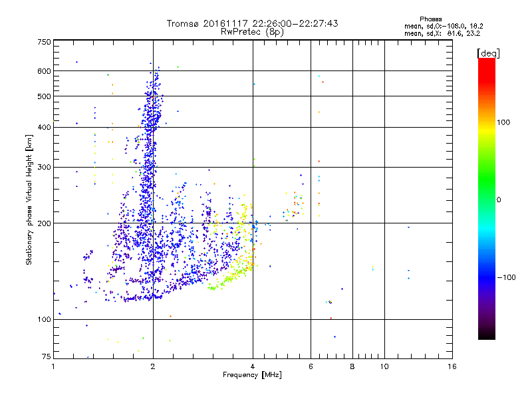Click the y-axis tick label '300'

pyautogui.click(x=44, y=168)
